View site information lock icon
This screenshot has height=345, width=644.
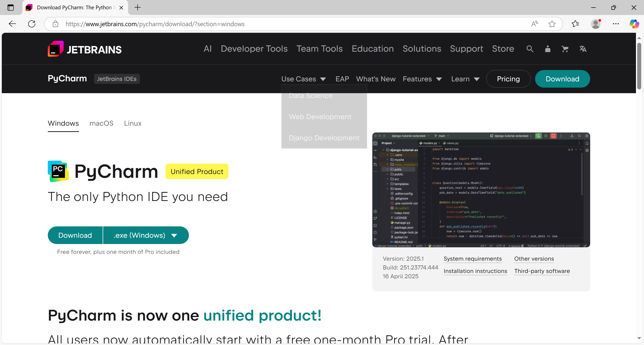[x=56, y=24]
